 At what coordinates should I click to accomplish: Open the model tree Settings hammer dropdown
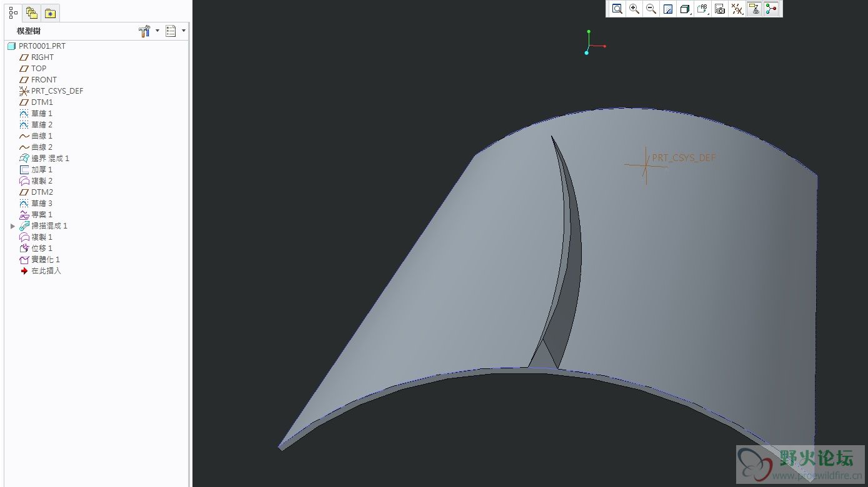coord(148,31)
